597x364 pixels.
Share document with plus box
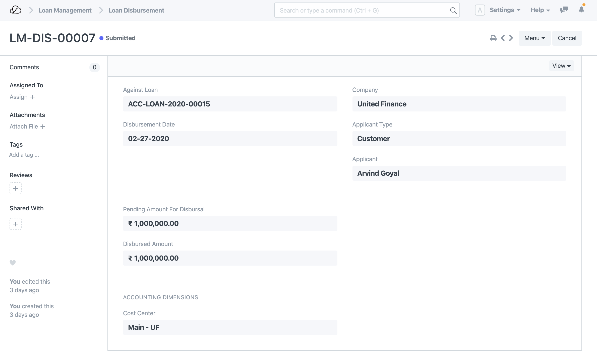point(16,224)
